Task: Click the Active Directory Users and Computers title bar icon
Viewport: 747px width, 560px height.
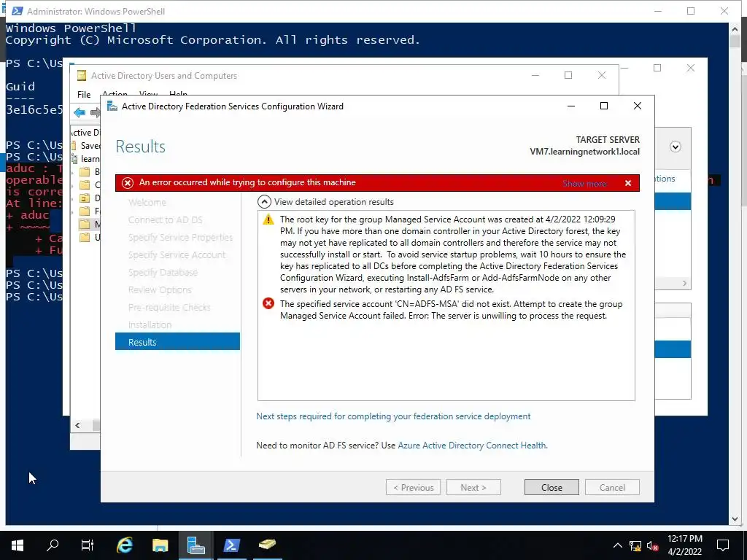Action: tap(82, 76)
